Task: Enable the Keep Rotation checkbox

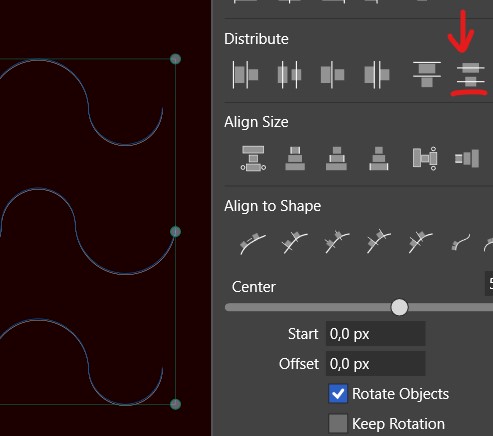Action: [338, 423]
